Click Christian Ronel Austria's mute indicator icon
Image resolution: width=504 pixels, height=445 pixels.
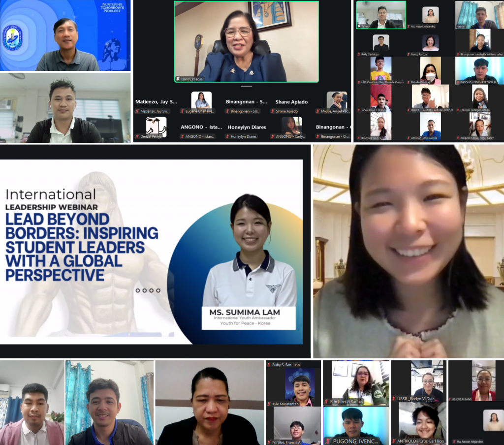pos(409,137)
